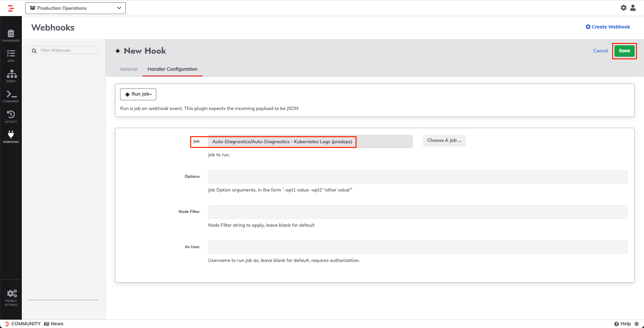Click the Rundeck logo icon
The height and width of the screenshot is (328, 644).
tap(11, 8)
